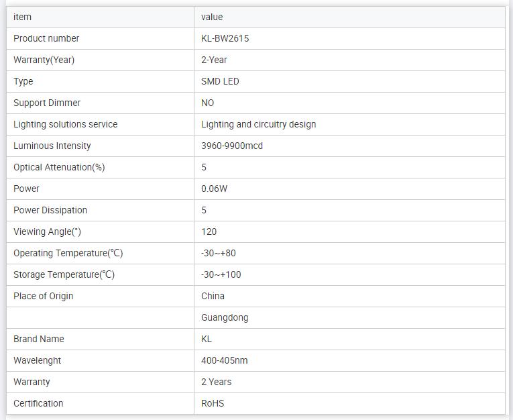Viewport: 513px width, 420px height.
Task: Click the '3960-9900mcd' value
Action: pyautogui.click(x=232, y=146)
